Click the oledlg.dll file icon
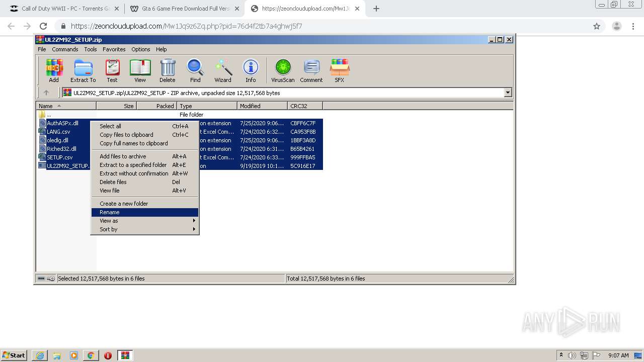This screenshot has height=362, width=644. pos(42,140)
